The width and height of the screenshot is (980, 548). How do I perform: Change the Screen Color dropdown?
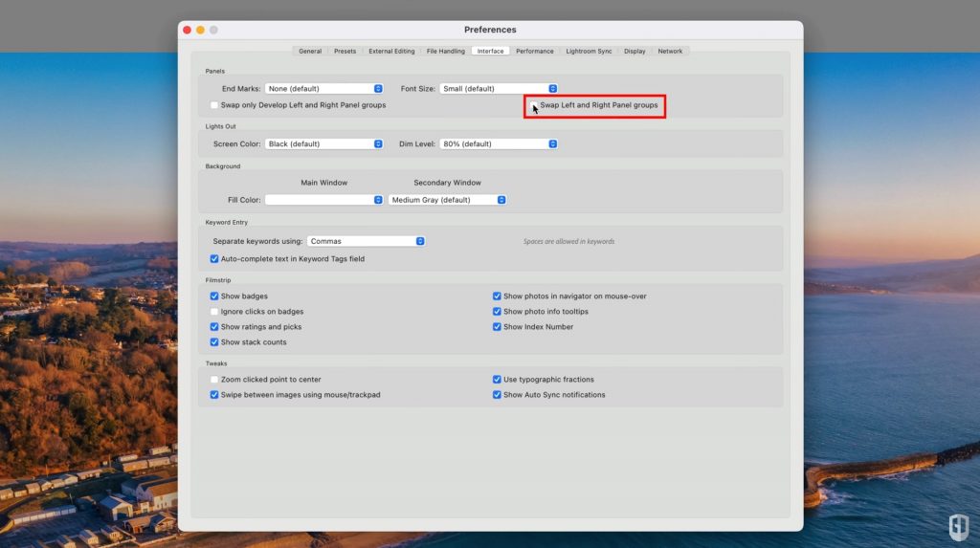click(324, 144)
